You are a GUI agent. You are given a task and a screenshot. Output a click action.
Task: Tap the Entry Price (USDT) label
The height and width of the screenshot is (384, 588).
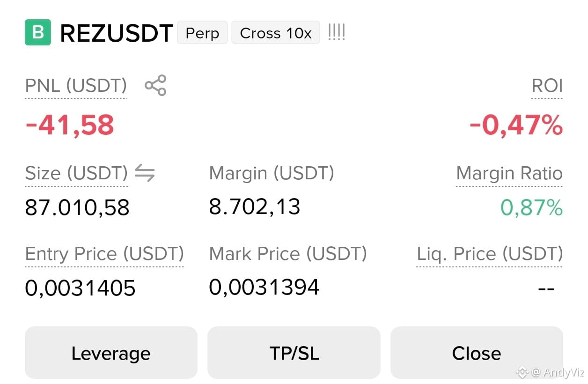click(x=104, y=254)
